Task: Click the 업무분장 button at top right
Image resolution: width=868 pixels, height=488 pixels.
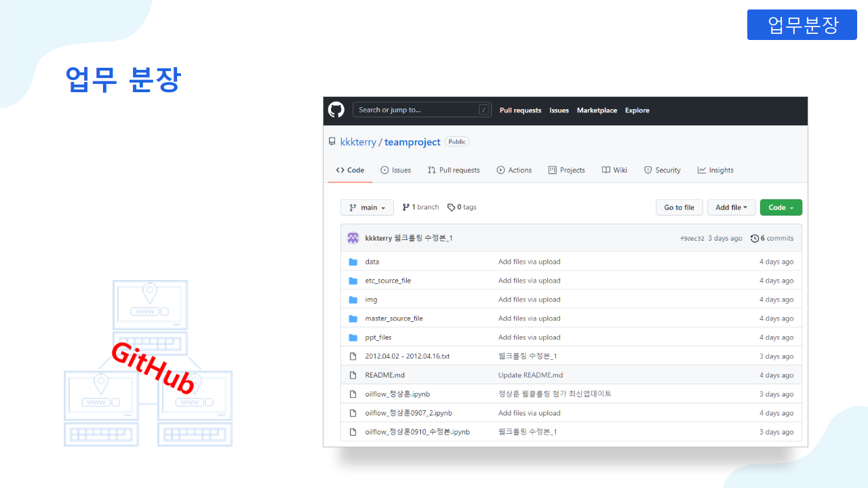Action: 802,25
